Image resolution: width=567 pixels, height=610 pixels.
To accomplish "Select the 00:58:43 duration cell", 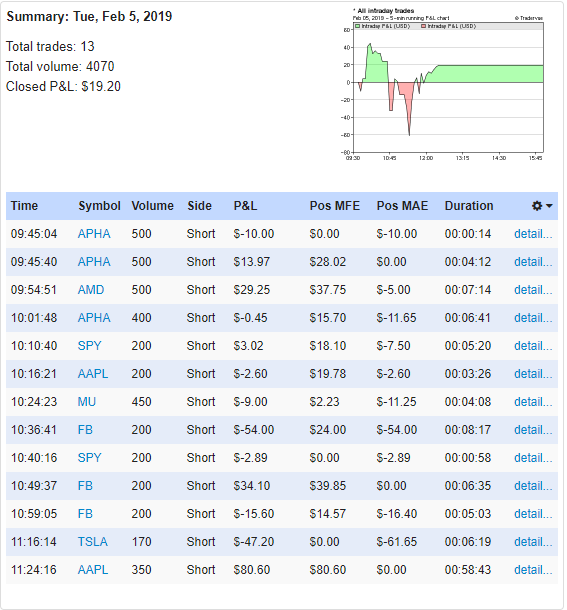I will 468,570.
